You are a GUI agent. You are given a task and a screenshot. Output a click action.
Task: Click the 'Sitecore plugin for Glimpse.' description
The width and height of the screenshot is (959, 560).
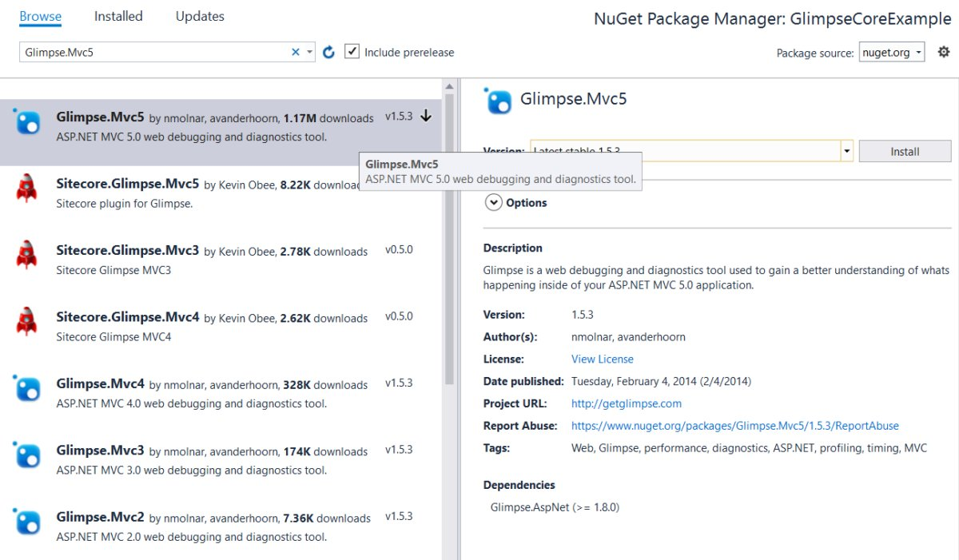pyautogui.click(x=125, y=204)
